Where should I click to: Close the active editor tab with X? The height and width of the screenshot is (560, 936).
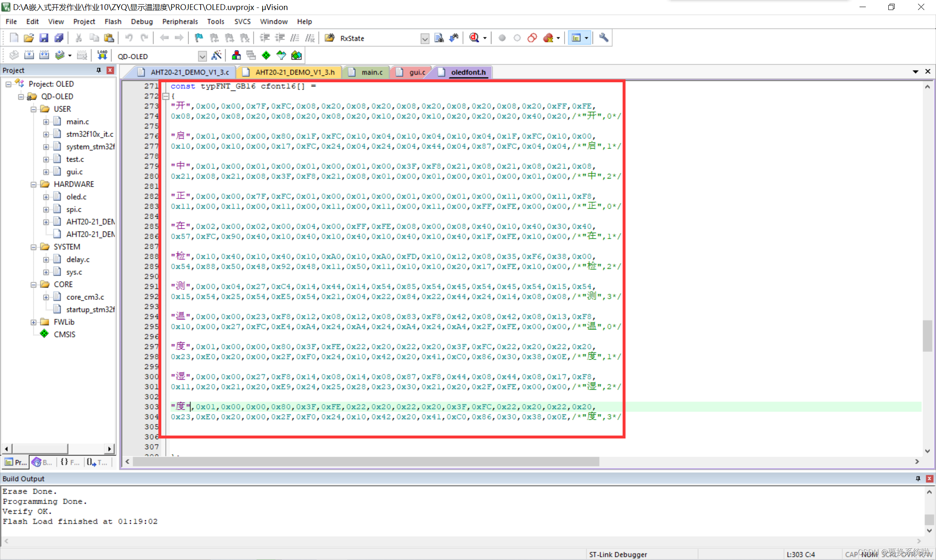click(928, 71)
